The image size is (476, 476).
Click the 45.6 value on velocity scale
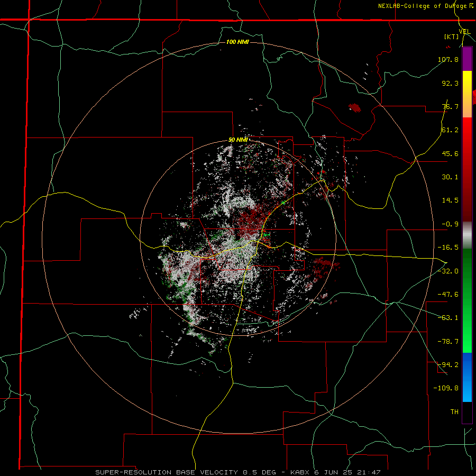450,153
